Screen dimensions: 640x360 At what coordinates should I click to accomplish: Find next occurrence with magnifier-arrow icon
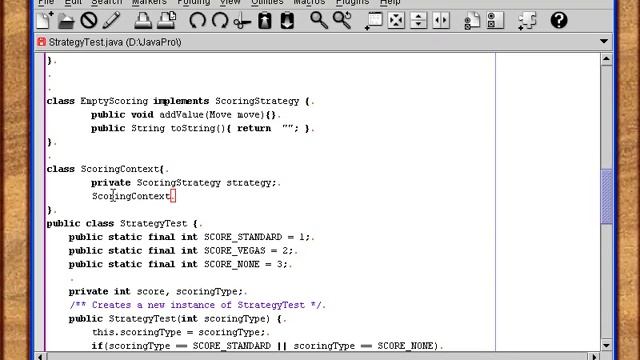click(342, 20)
